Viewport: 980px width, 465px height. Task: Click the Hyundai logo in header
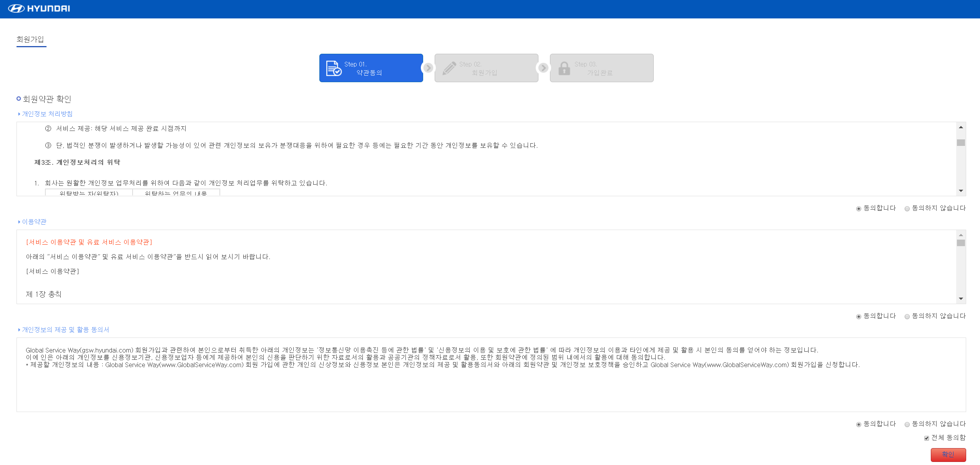pyautogui.click(x=39, y=8)
